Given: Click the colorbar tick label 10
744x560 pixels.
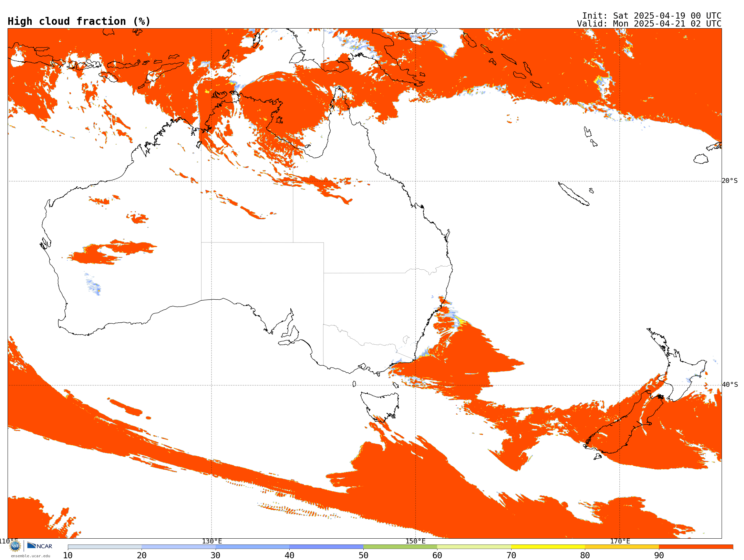Looking at the screenshot, I should [x=68, y=555].
